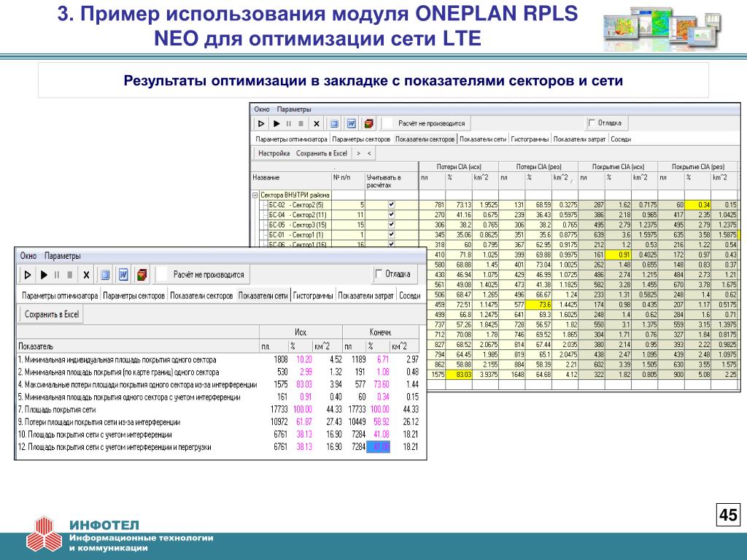Screen dimensions: 747x560
Task: Click the < button in the back window toolbar
Action: click(369, 153)
